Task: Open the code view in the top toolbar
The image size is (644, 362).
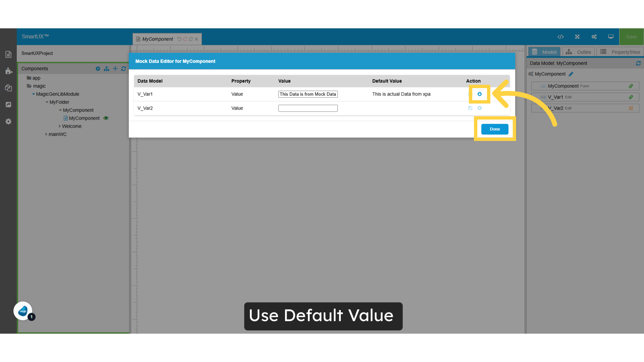Action: point(561,37)
